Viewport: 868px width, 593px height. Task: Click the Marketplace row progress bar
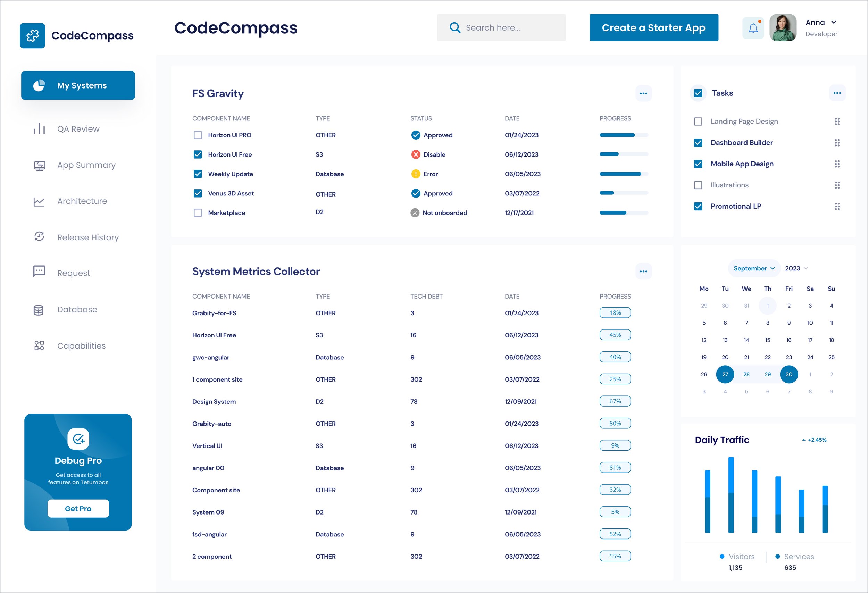[624, 213]
